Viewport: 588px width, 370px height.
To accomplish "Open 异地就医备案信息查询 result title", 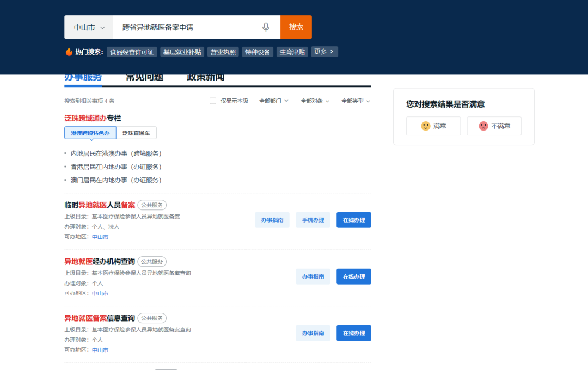I will point(100,318).
